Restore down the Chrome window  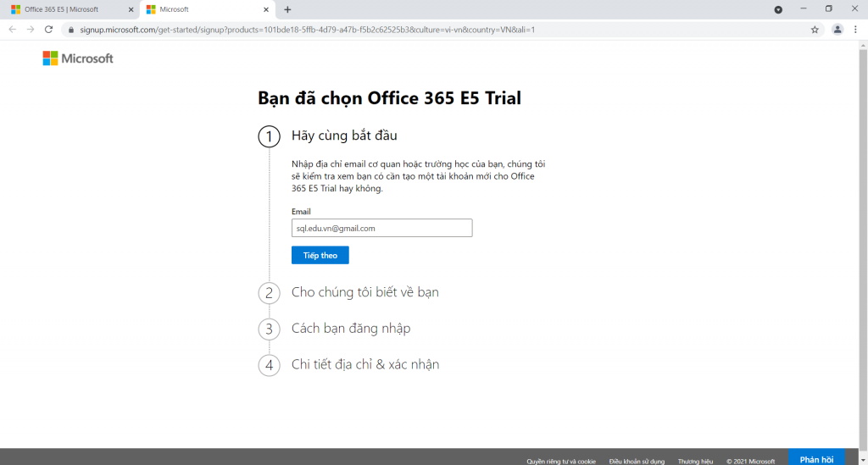point(829,8)
